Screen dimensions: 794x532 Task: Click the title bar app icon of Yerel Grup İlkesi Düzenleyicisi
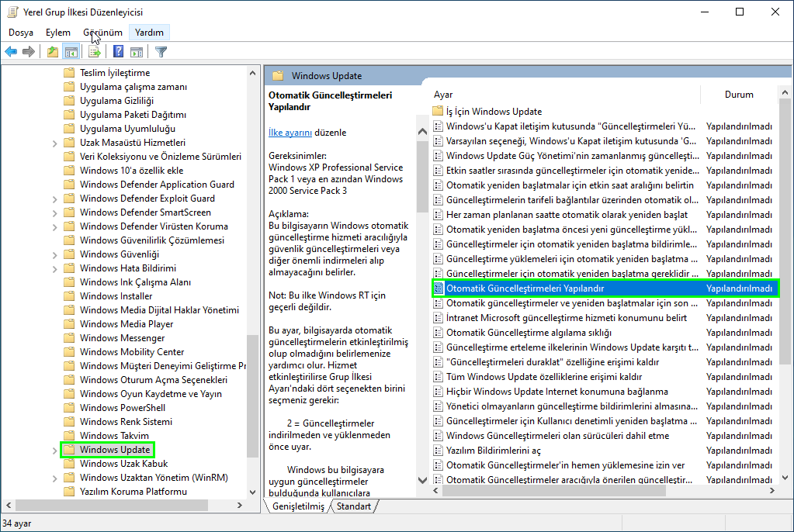coord(12,12)
